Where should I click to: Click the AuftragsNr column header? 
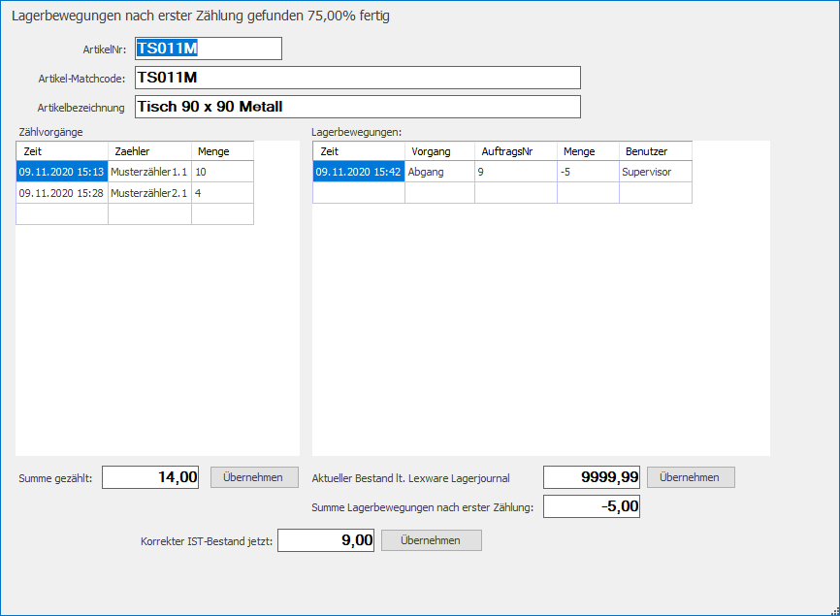pos(515,151)
